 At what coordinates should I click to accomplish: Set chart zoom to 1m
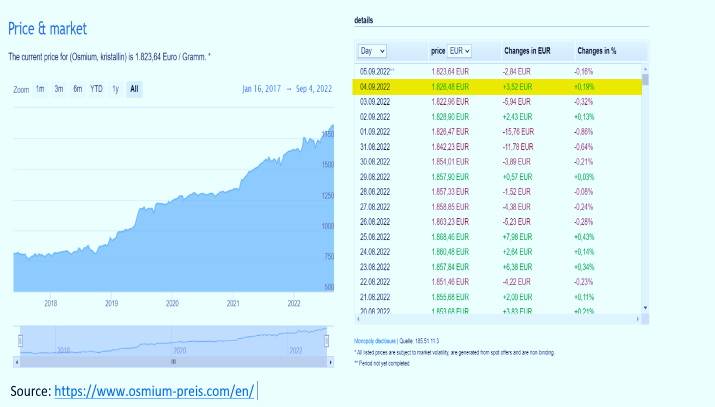pyautogui.click(x=40, y=89)
